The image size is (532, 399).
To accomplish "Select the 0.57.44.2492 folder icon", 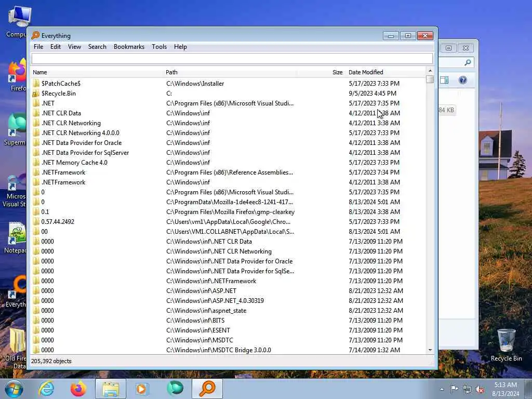I will [x=36, y=221].
